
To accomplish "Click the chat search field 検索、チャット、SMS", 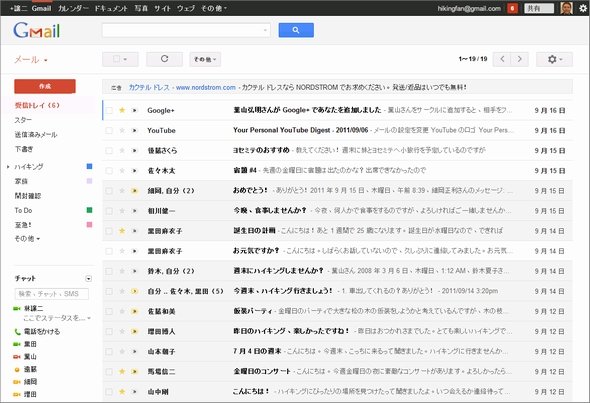I will [52, 294].
